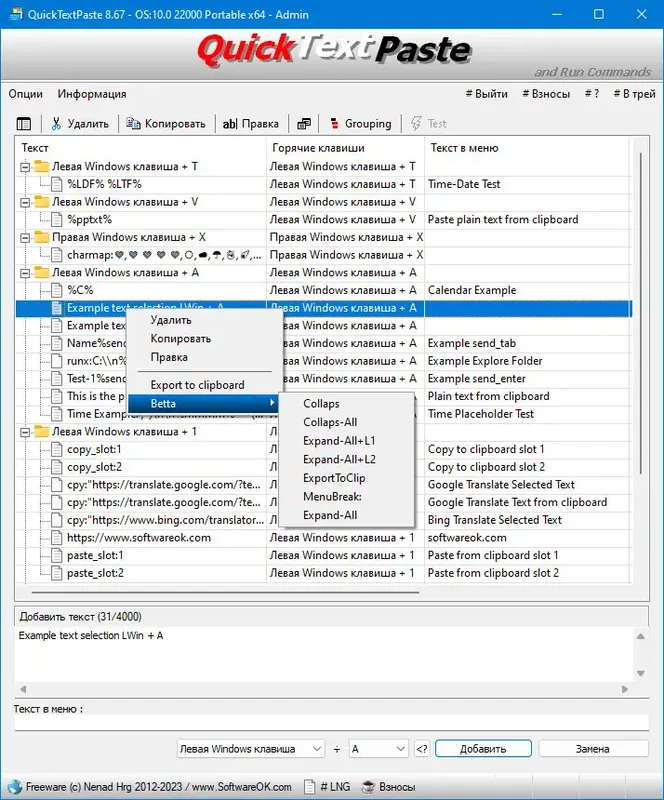
Task: Collapse the Правая Windows клавиша + X group
Action: pyautogui.click(x=24, y=238)
